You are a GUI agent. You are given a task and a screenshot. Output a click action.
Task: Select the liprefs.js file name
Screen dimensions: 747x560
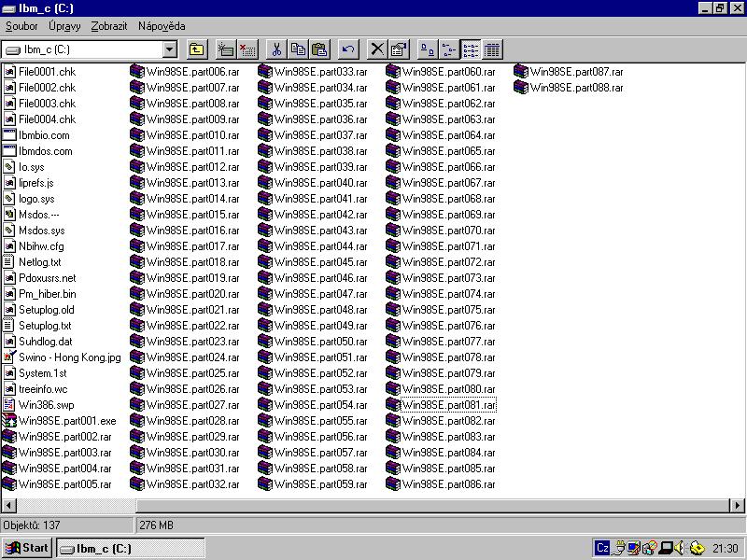[x=35, y=183]
